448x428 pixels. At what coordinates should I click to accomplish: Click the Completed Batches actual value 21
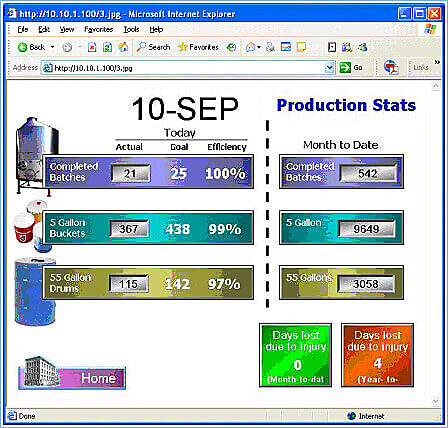pyautogui.click(x=130, y=173)
